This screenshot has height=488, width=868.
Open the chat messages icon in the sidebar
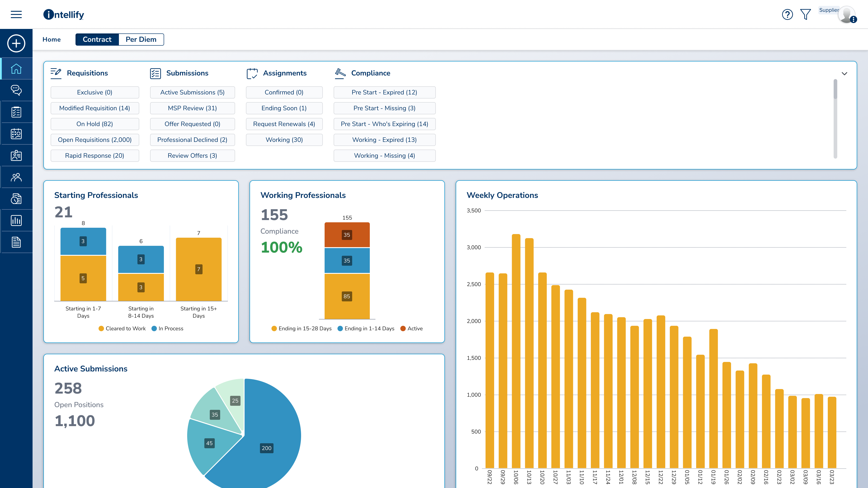(x=16, y=90)
